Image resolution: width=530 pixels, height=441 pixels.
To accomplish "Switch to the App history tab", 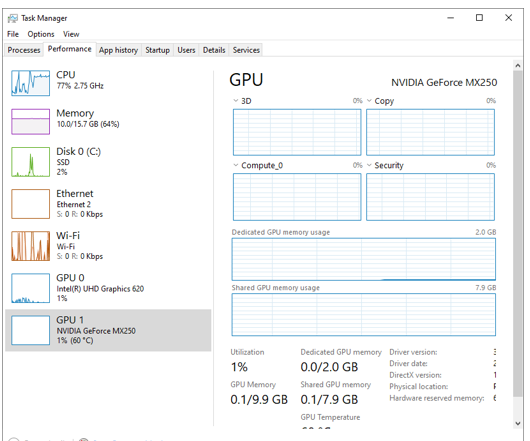I will (x=118, y=50).
